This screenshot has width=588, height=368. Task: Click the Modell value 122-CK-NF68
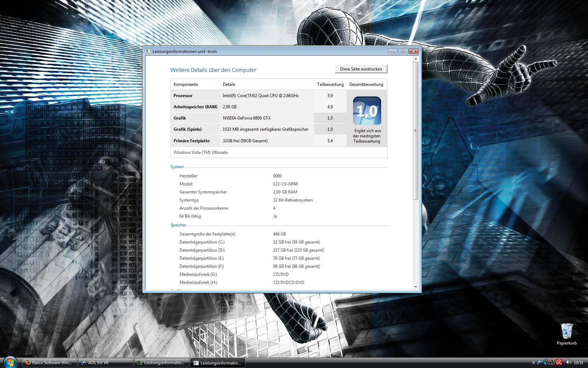point(286,184)
